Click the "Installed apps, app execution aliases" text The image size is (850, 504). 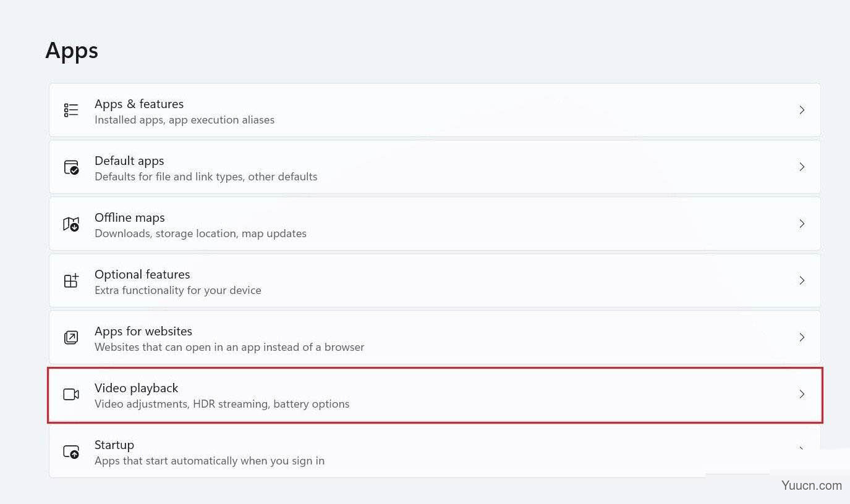tap(184, 120)
